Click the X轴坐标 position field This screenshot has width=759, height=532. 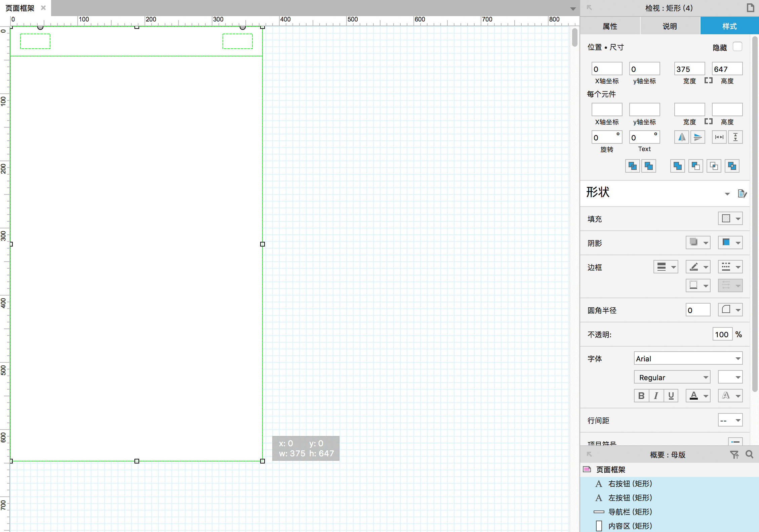click(x=607, y=69)
